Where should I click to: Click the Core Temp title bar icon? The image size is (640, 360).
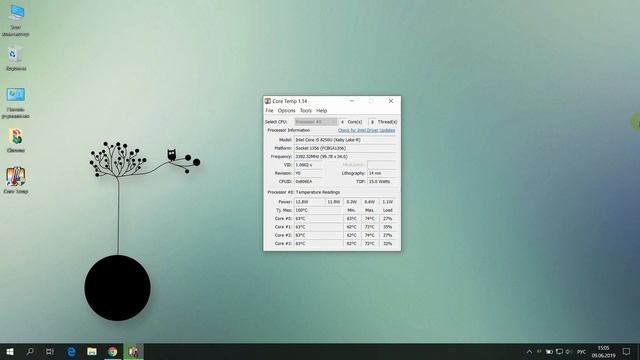point(268,101)
